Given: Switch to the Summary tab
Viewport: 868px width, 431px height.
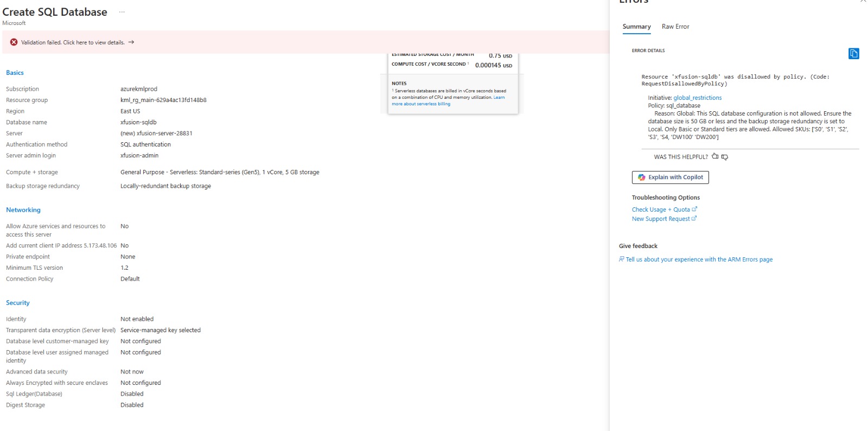Looking at the screenshot, I should pyautogui.click(x=636, y=27).
